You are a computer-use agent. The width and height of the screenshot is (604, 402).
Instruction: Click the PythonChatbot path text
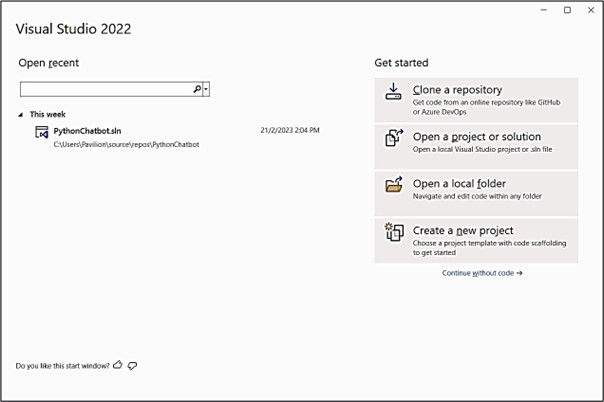(x=126, y=145)
